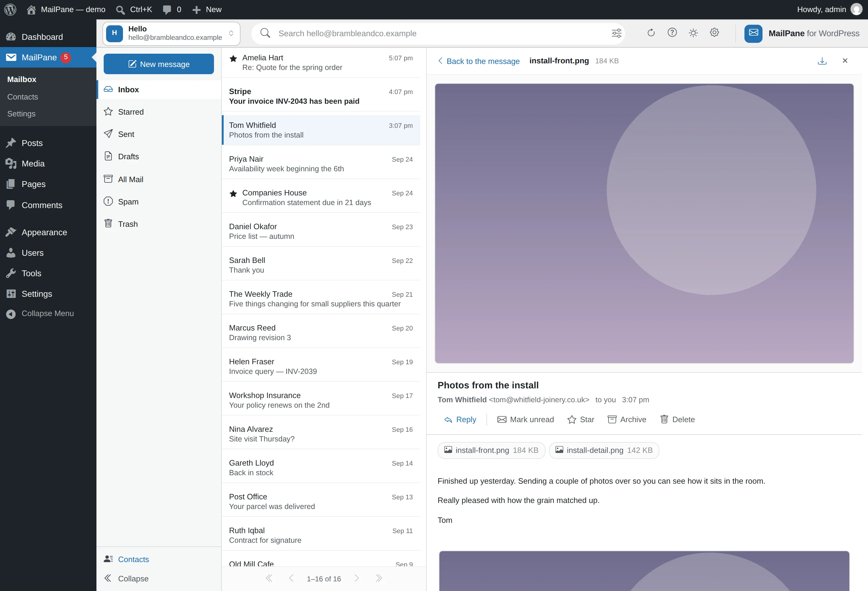This screenshot has height=591, width=868.
Task: Open the Pages admin menu
Action: coord(48,184)
